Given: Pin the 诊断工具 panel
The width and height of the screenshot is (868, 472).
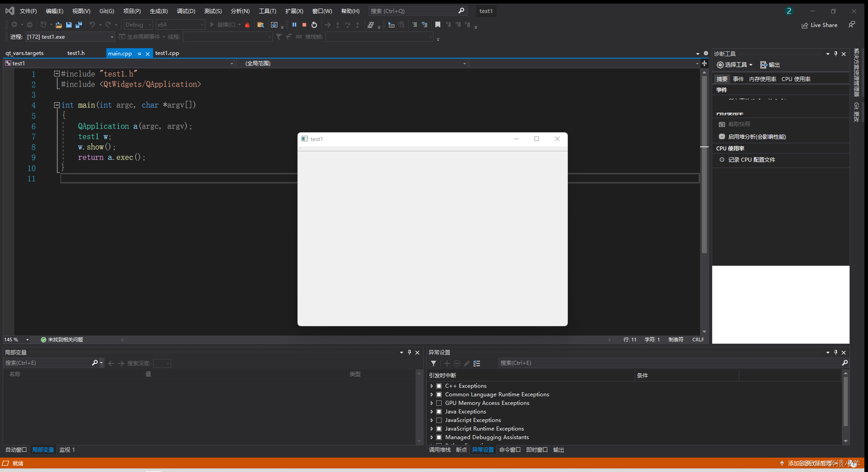Looking at the screenshot, I should point(836,54).
